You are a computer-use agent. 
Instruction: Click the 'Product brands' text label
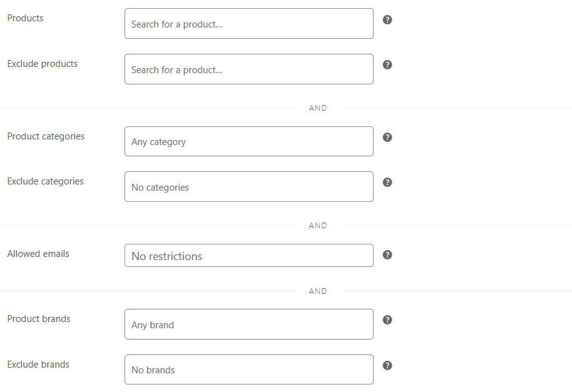click(39, 319)
